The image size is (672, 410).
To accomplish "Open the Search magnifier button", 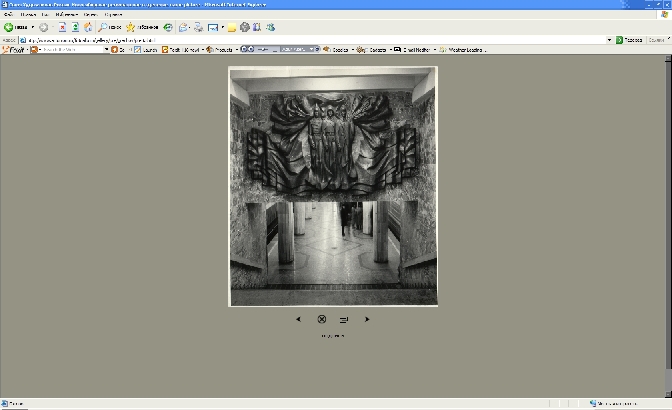I will 110,27.
